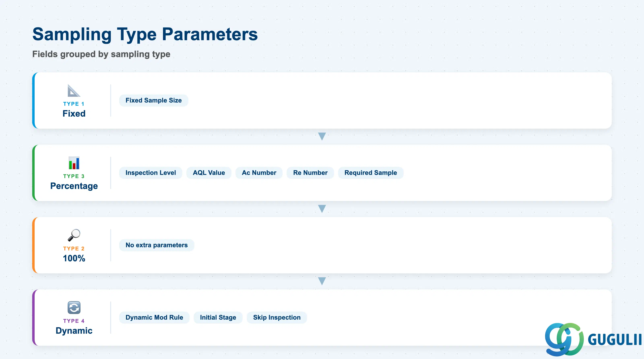Click the 'GUGULII' brand text

click(615, 340)
